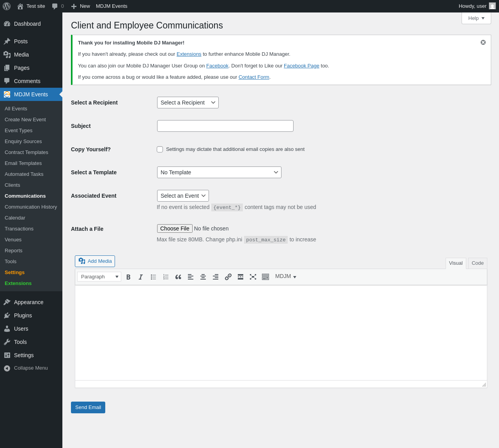Insert a bulleted list
Viewport: 499px width, 448px height.
[x=153, y=277]
